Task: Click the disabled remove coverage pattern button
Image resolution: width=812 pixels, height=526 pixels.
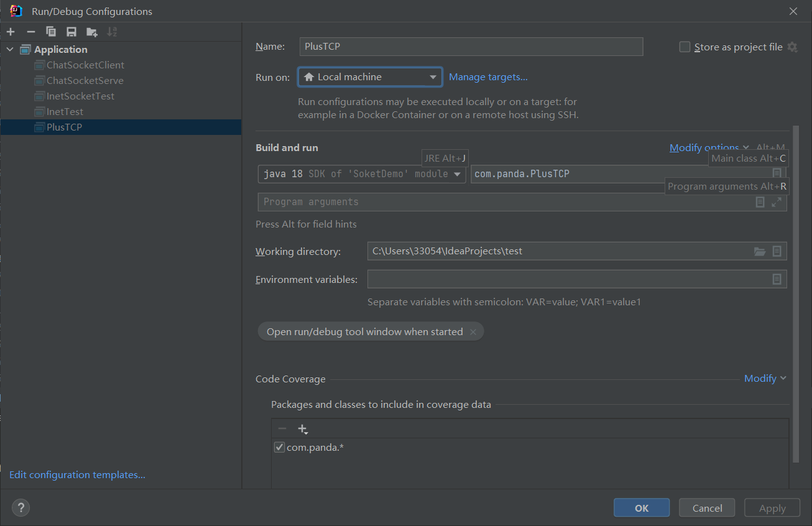Action: click(x=282, y=429)
